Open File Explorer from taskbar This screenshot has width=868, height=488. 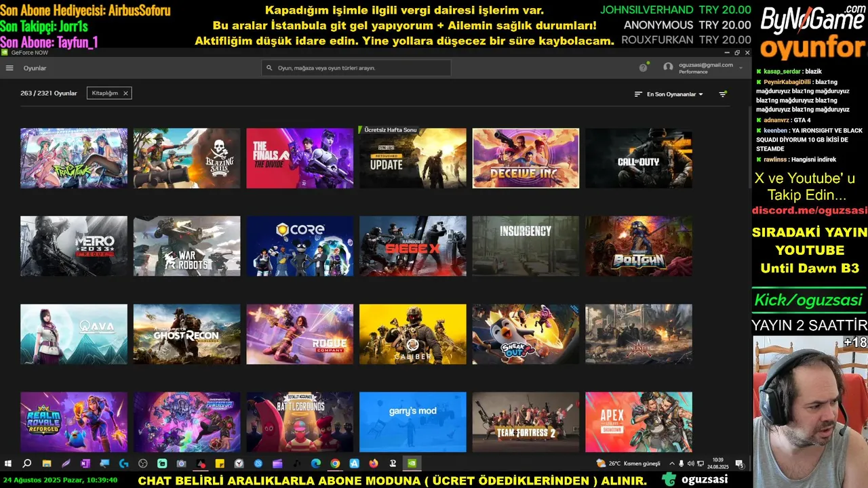(x=47, y=464)
